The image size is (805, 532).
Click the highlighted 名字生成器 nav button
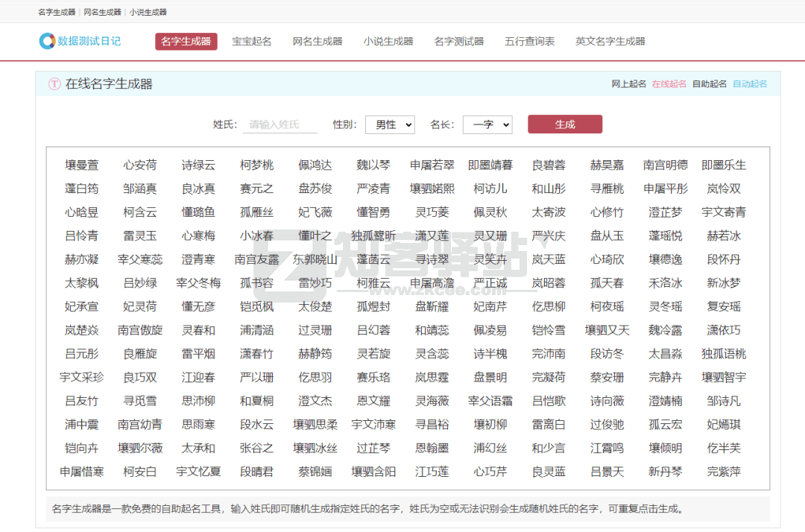tap(186, 42)
